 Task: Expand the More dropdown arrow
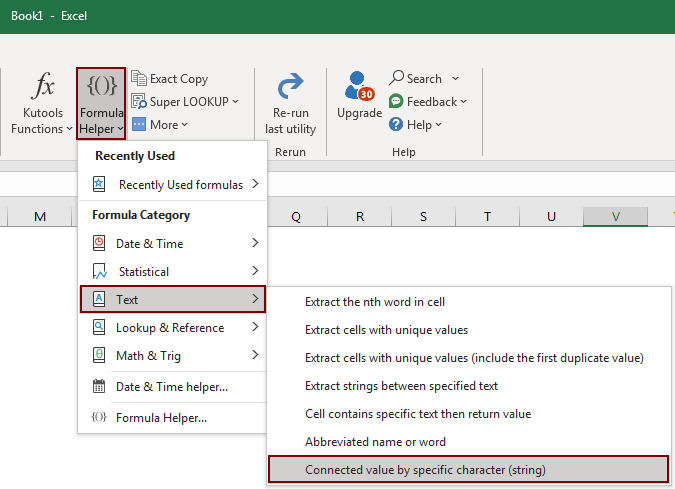pos(185,124)
